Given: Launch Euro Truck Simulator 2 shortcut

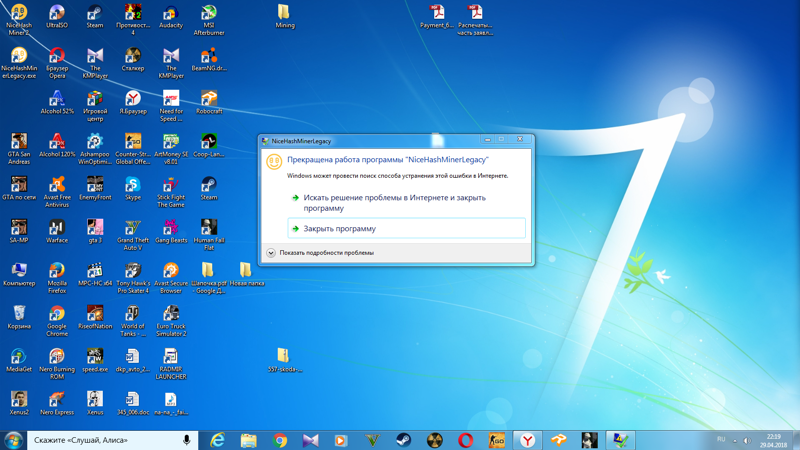Looking at the screenshot, I should click(x=170, y=321).
